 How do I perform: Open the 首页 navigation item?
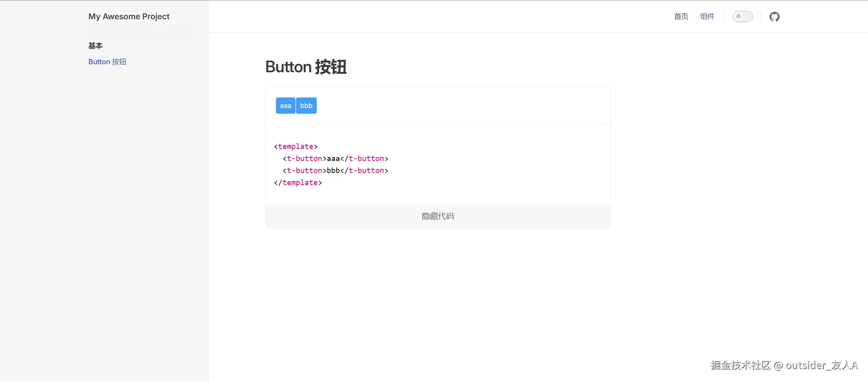(x=681, y=16)
